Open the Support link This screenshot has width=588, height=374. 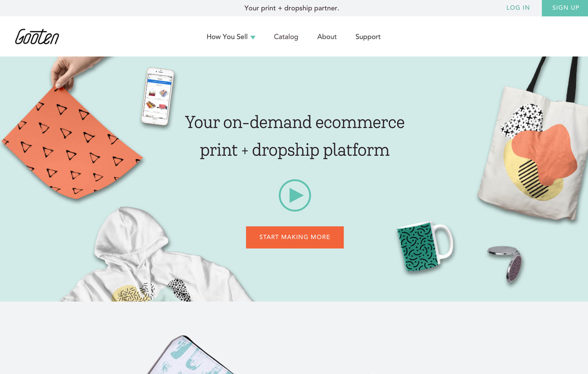368,37
